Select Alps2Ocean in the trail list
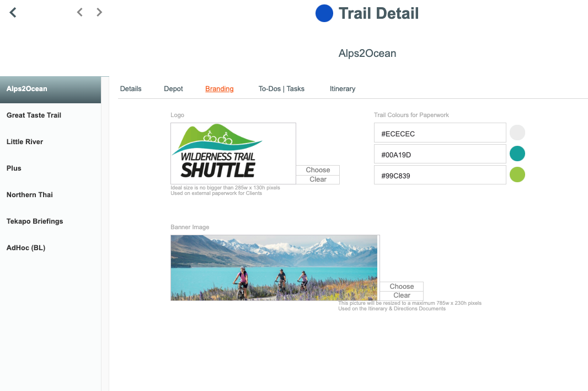Viewport: 588px width, 391px height. [x=50, y=89]
